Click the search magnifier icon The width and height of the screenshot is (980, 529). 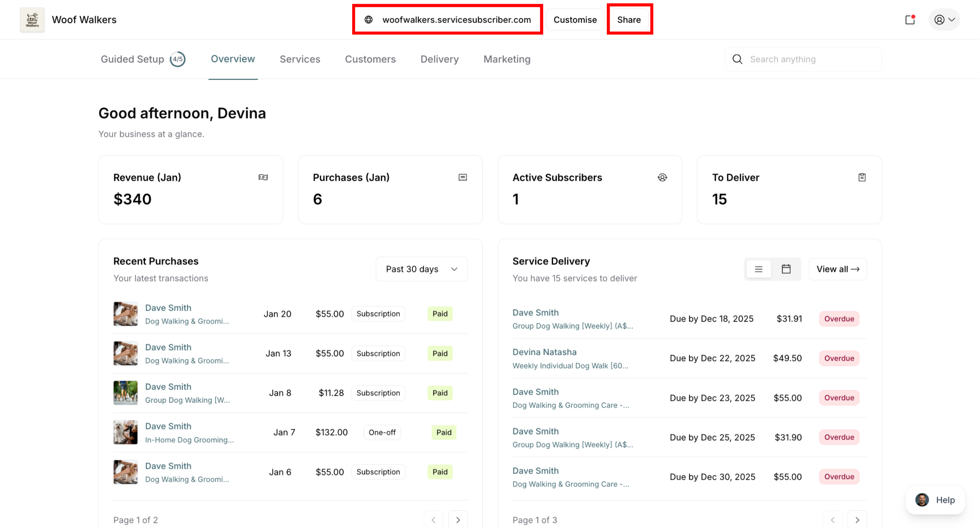(737, 59)
